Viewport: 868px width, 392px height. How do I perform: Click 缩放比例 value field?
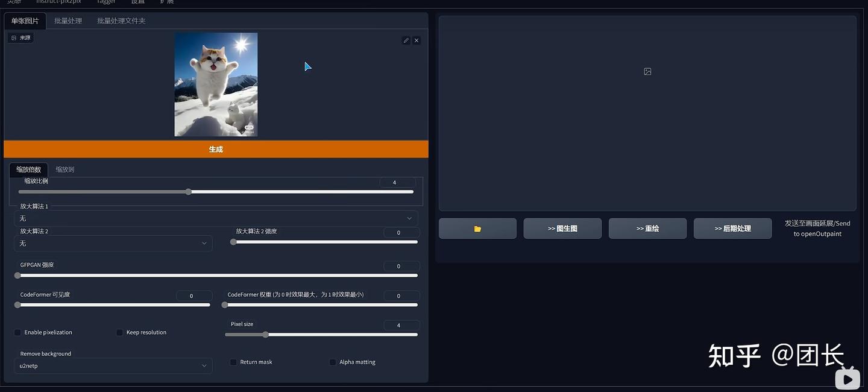397,182
